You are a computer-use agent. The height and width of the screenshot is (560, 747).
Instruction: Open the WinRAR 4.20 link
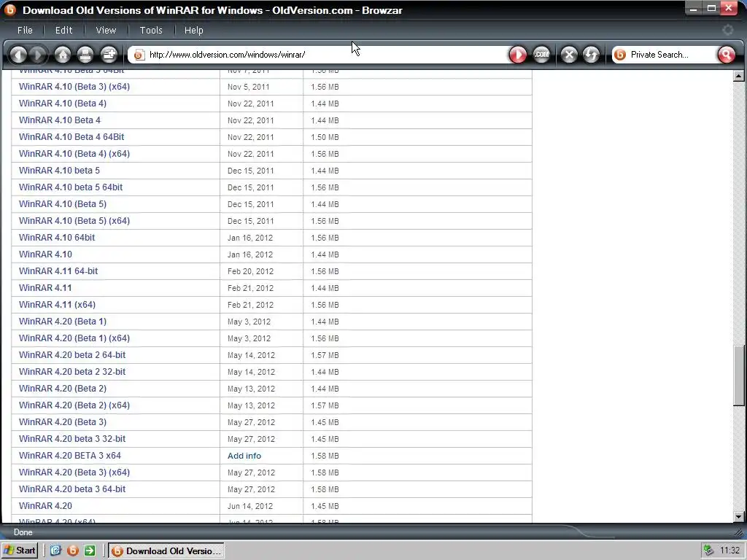45,506
